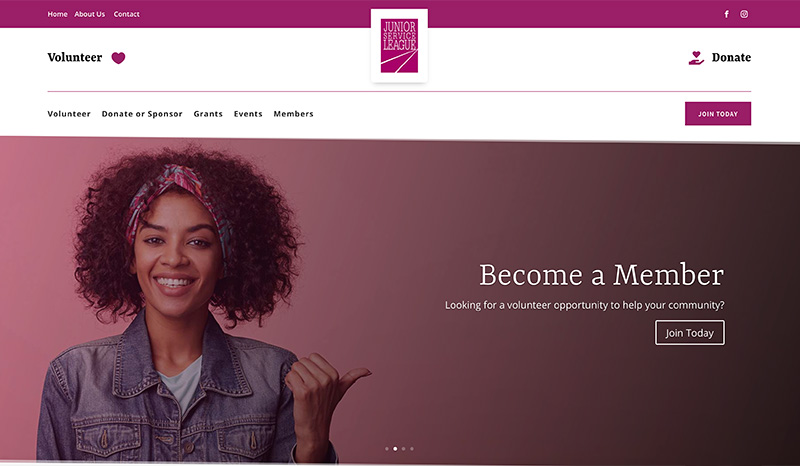Image resolution: width=800 pixels, height=466 pixels.
Task: Switch to the fourth slide dot
Action: (x=412, y=449)
